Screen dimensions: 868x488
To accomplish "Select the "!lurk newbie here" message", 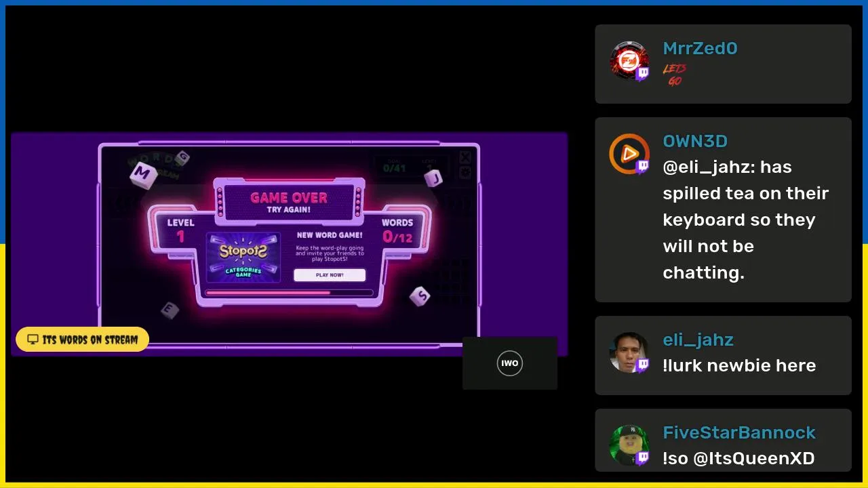I will click(739, 365).
